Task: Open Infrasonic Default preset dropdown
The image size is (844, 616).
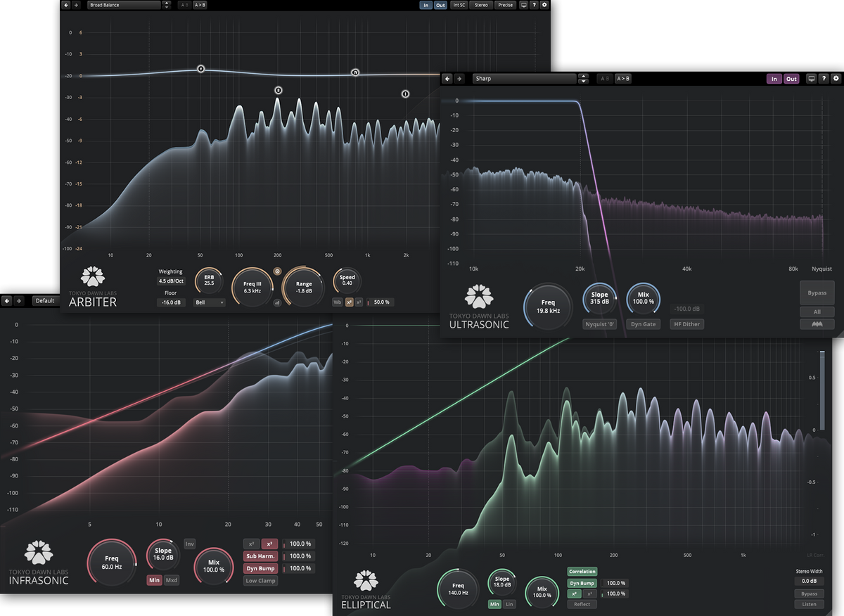Action: click(46, 301)
